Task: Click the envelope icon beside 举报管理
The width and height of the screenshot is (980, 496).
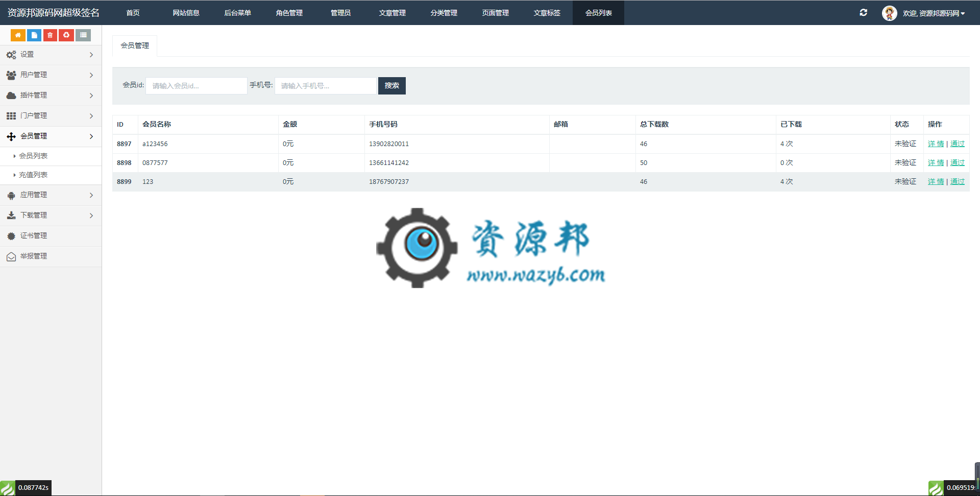Action: [11, 256]
